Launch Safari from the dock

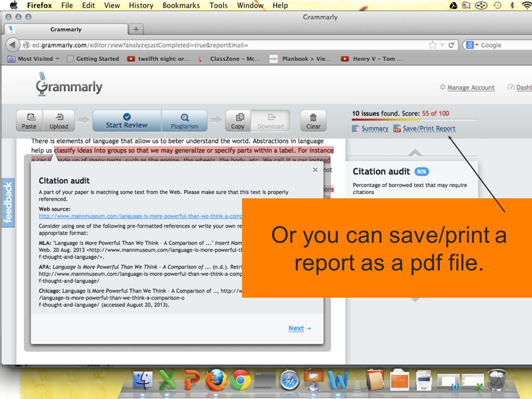(289, 380)
